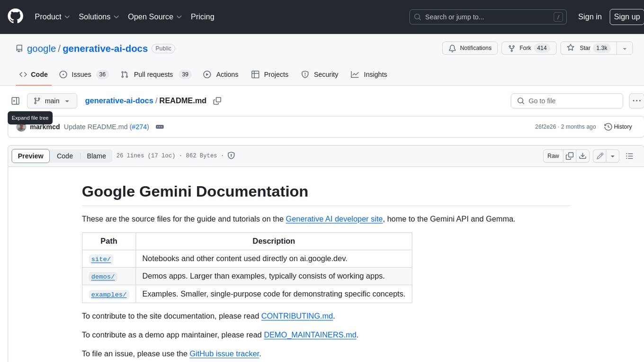
Task: Open the generative-ai-docs repository link
Action: point(105,48)
